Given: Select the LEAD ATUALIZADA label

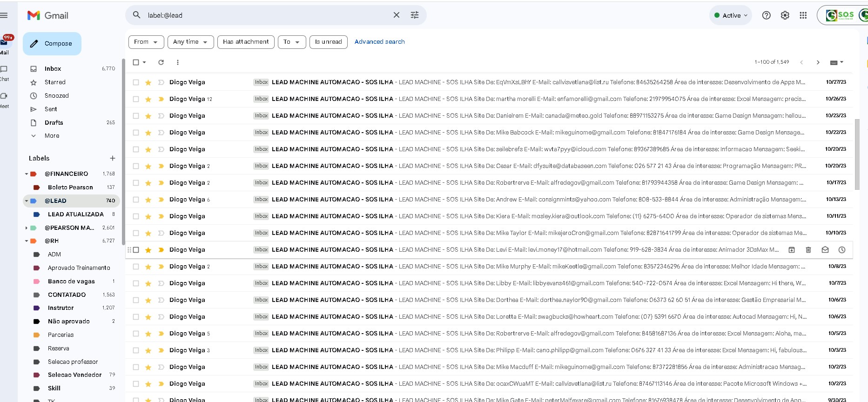Looking at the screenshot, I should tap(75, 214).
